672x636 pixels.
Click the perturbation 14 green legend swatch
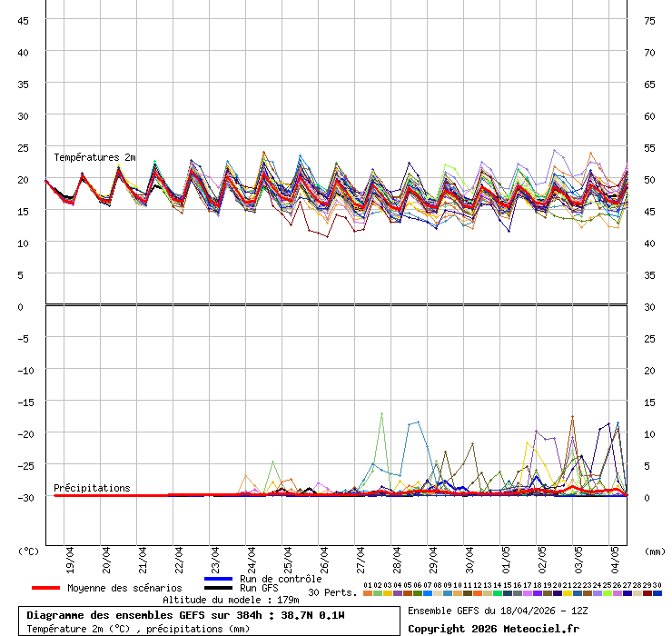(498, 593)
